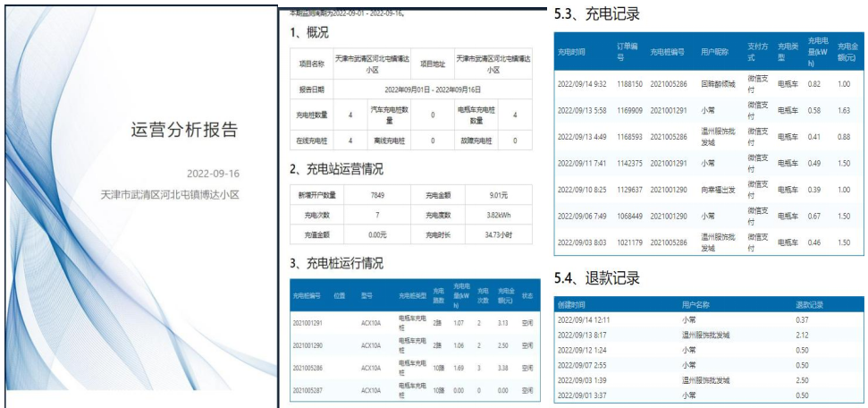The height and width of the screenshot is (408, 868).
Task: Click the heading 2、充电站运营情况
Action: click(x=337, y=170)
